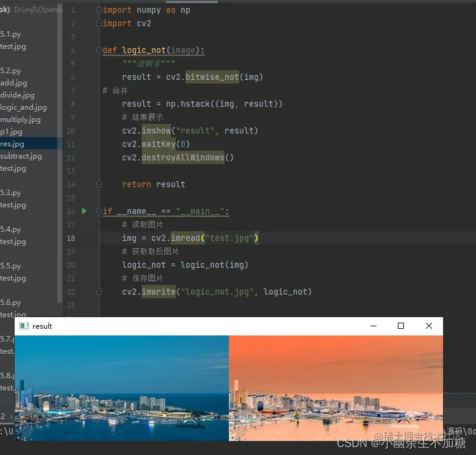
Task: Click the '# 获取取反图片' comment
Action: coord(151,251)
